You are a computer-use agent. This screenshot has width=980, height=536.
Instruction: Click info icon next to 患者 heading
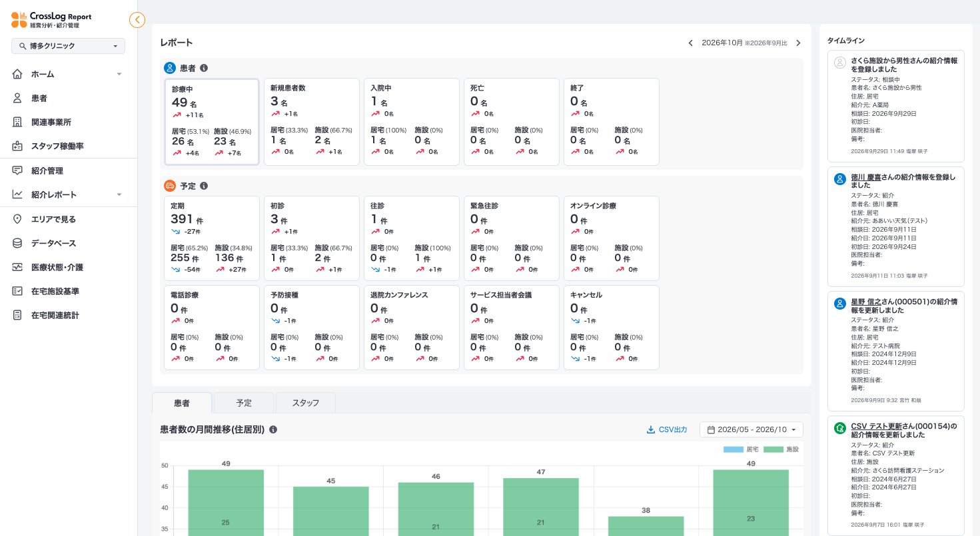[204, 68]
